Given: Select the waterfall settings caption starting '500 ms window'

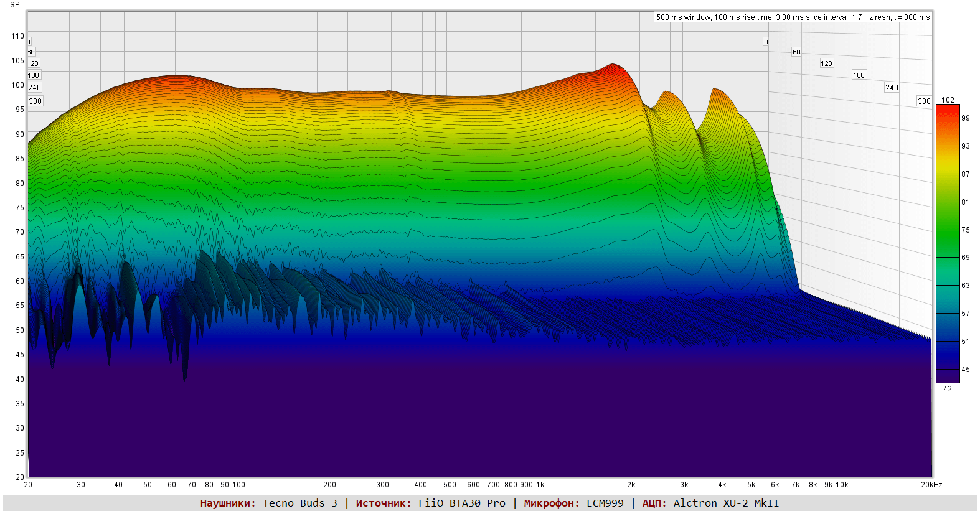Looking at the screenshot, I should [x=793, y=17].
